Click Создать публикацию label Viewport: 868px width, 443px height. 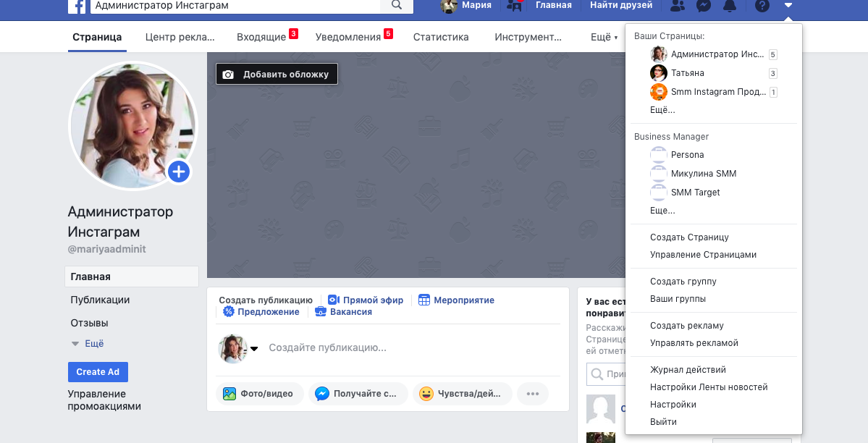coord(266,300)
